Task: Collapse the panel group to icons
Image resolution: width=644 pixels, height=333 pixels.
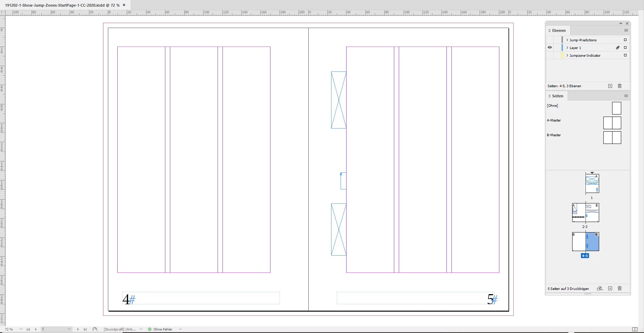Action: coord(621,23)
